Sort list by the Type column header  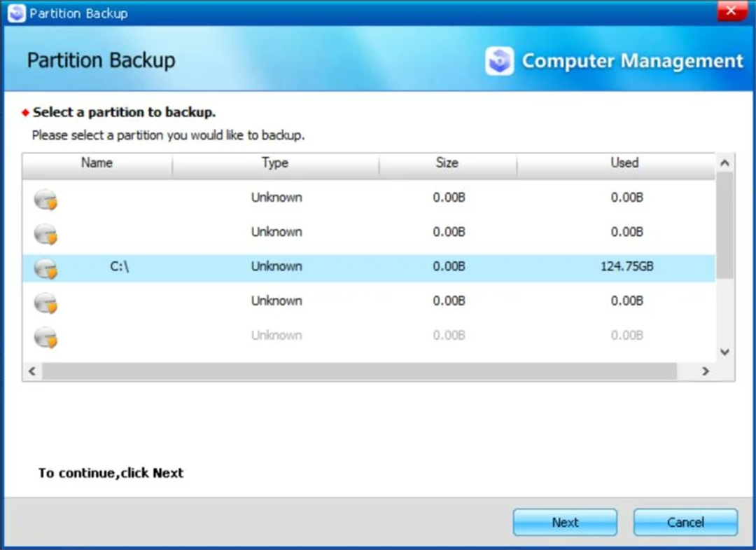pos(275,163)
